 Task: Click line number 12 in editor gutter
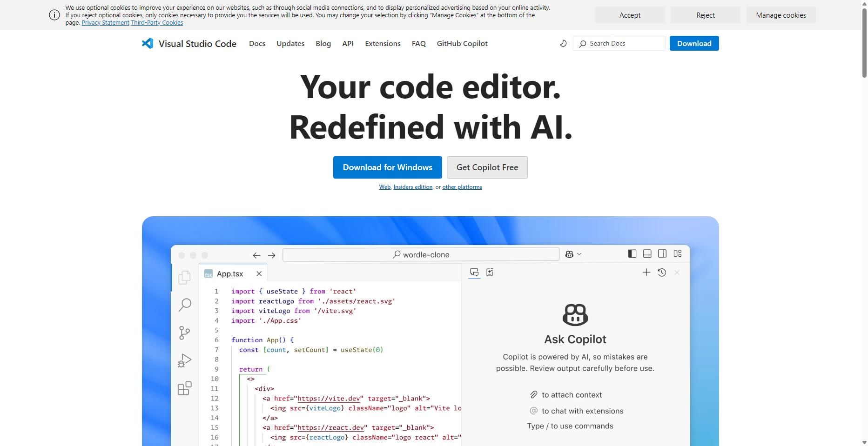[x=215, y=399]
